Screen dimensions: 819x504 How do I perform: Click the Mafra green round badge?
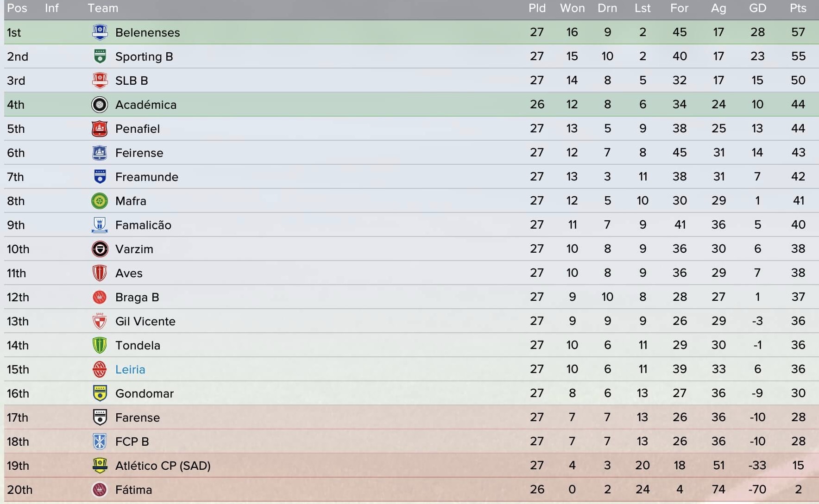point(100,201)
